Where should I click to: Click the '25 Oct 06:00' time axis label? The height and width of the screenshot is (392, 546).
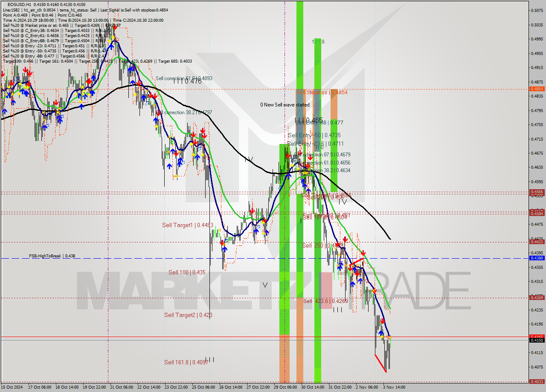[x=204, y=387]
